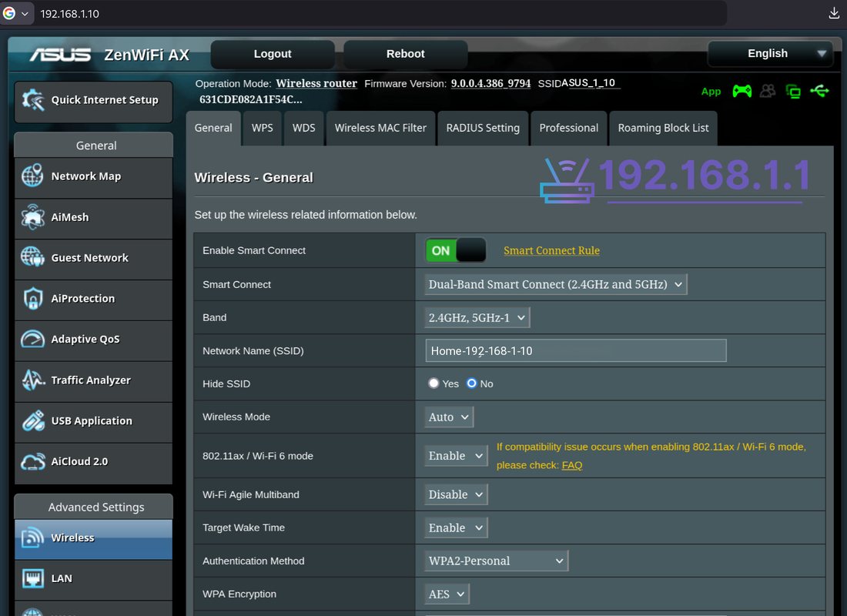The height and width of the screenshot is (616, 847).
Task: Open the WPA Encryption dropdown
Action: 447,594
